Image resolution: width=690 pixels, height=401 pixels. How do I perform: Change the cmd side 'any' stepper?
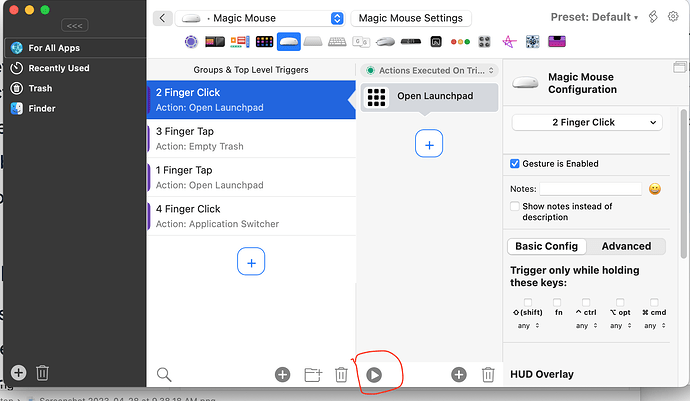[655, 326]
